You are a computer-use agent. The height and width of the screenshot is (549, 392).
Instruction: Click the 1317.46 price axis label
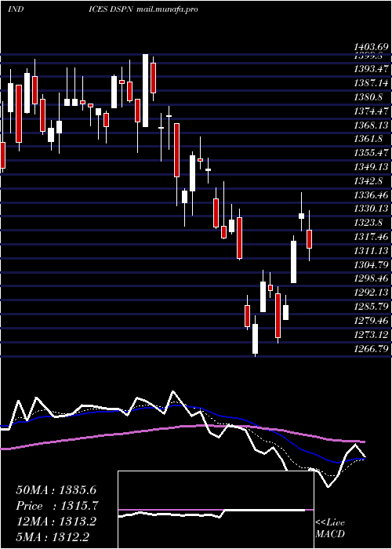[371, 237]
